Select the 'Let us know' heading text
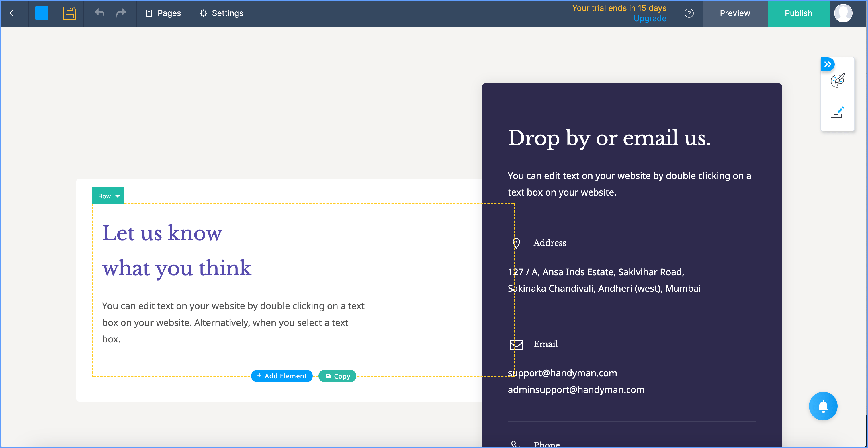Viewport: 868px width, 448px height. pos(162,233)
